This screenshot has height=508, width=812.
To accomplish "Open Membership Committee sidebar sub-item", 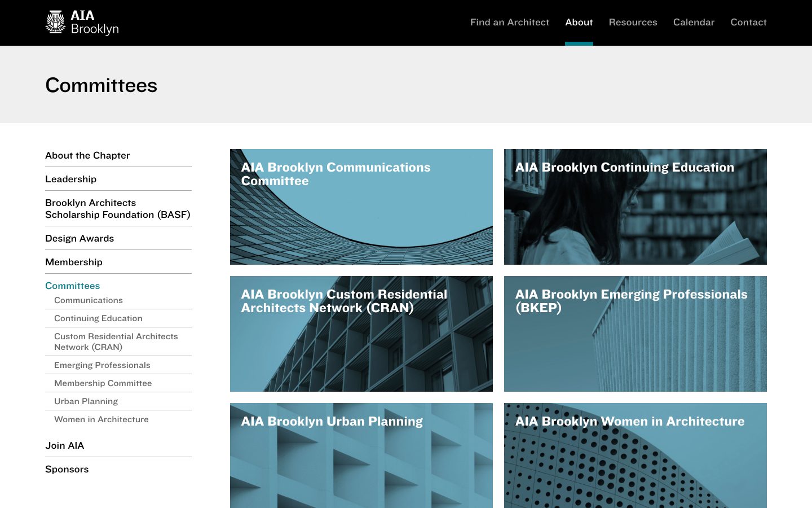I will [103, 383].
